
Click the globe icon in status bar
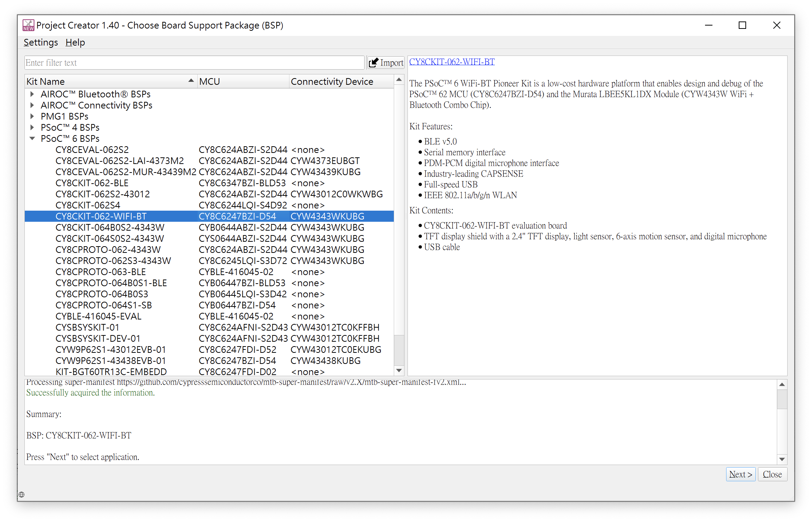[x=21, y=495]
